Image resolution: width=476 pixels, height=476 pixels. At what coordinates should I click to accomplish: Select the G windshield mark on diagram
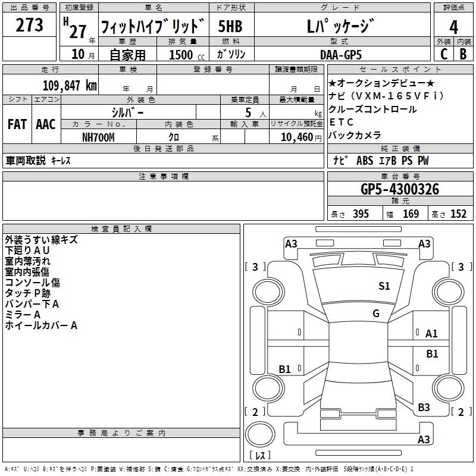(x=376, y=314)
